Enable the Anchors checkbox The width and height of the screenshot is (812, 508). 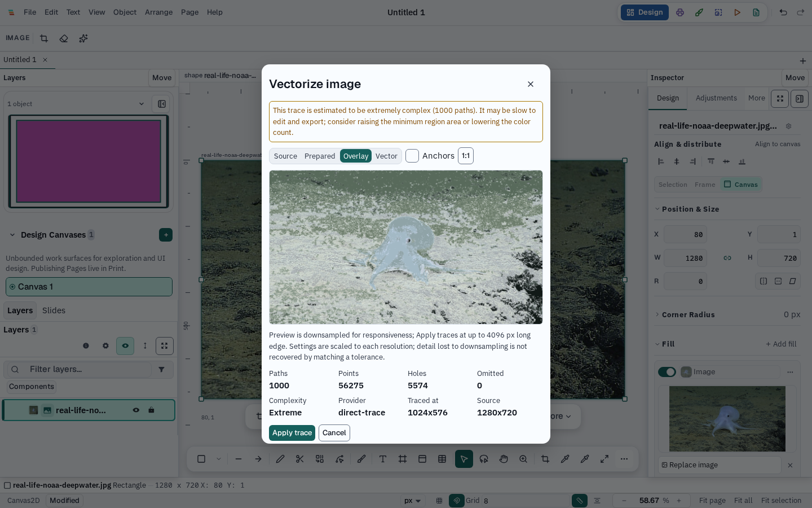(412, 156)
